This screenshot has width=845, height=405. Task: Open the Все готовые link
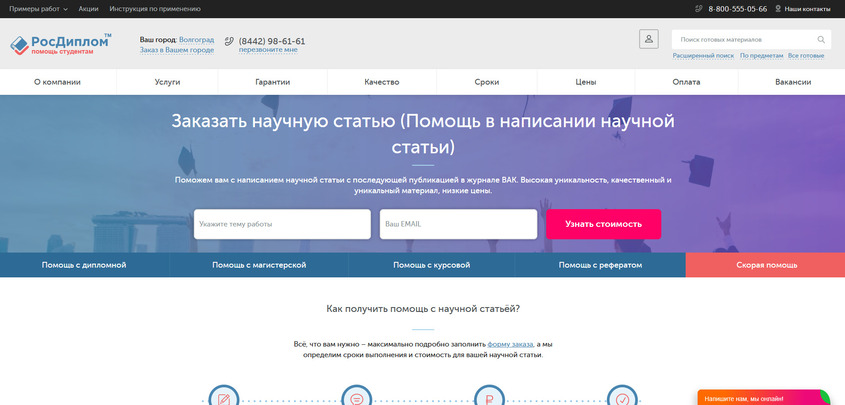(806, 55)
